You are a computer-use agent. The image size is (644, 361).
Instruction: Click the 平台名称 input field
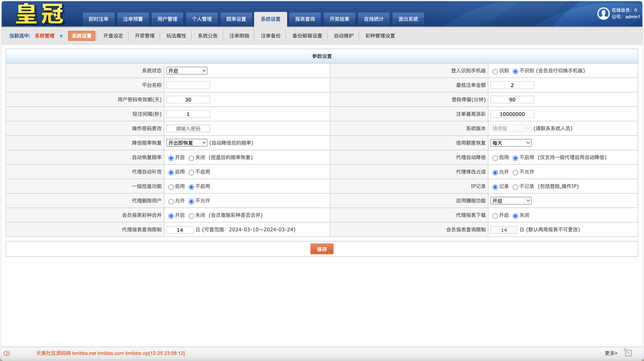click(x=188, y=85)
